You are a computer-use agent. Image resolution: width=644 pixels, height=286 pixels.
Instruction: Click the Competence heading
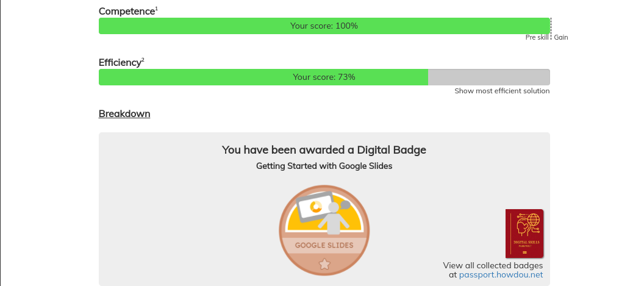click(126, 12)
